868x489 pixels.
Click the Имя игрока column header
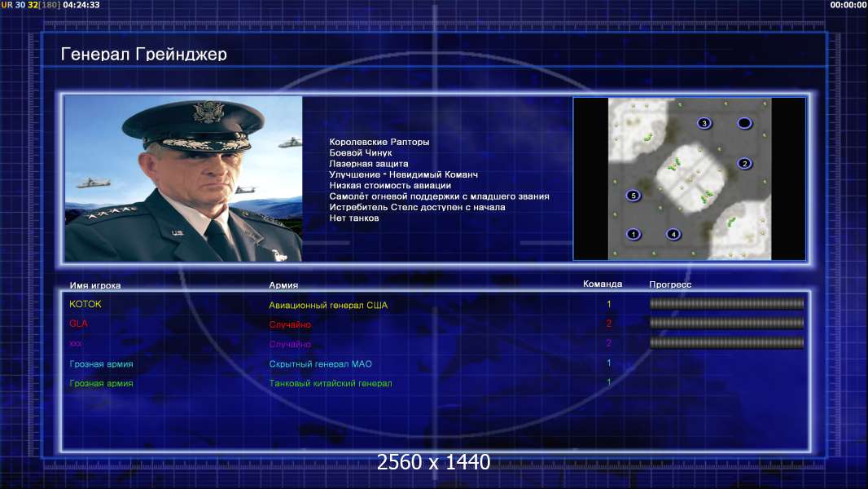95,286
